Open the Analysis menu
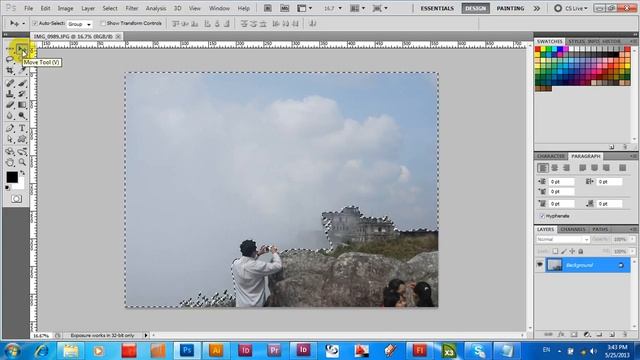 tap(156, 8)
